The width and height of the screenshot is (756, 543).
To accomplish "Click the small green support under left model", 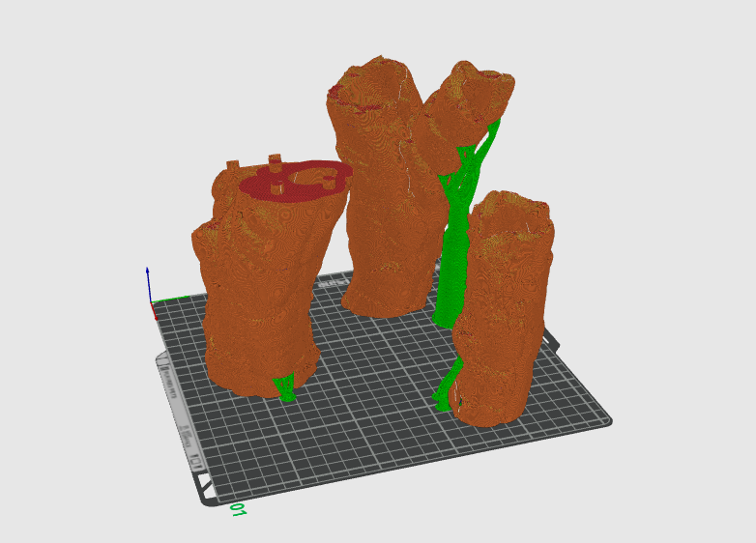I will coord(285,387).
